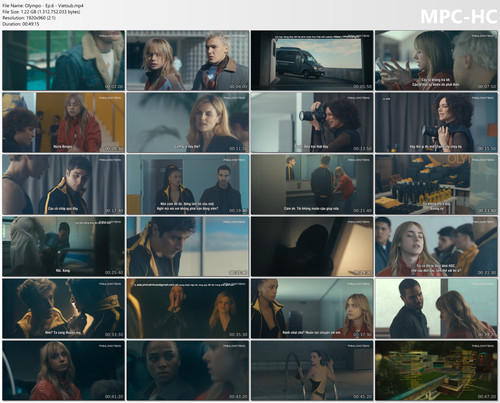This screenshot has height=403, width=500.
Task: Open the frame of man in yellow-trimmed jacket looking down
Action: coord(188,246)
